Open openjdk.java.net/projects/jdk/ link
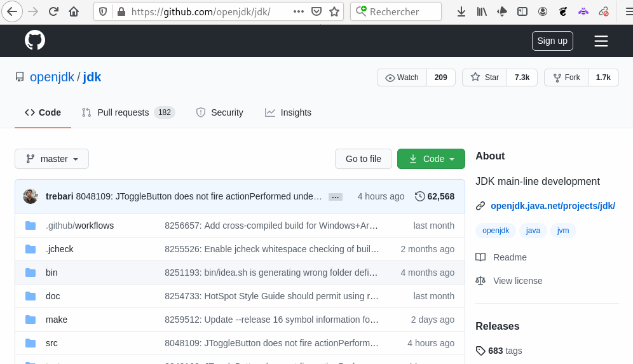This screenshot has width=633, height=364. [553, 206]
